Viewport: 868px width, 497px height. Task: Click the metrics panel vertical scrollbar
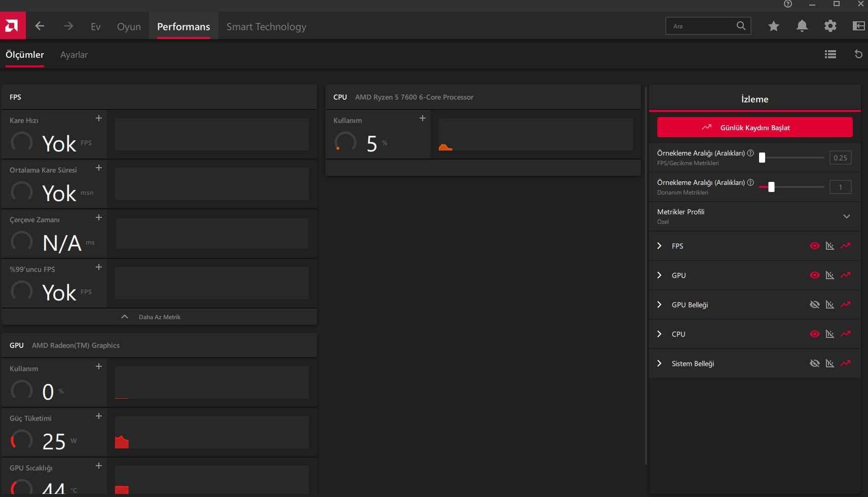(646, 276)
